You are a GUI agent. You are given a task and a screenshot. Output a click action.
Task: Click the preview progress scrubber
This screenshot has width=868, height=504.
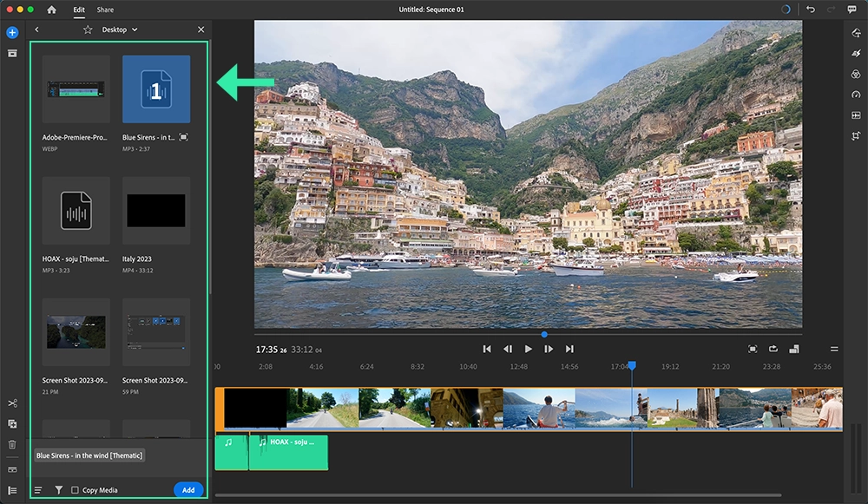pos(543,333)
